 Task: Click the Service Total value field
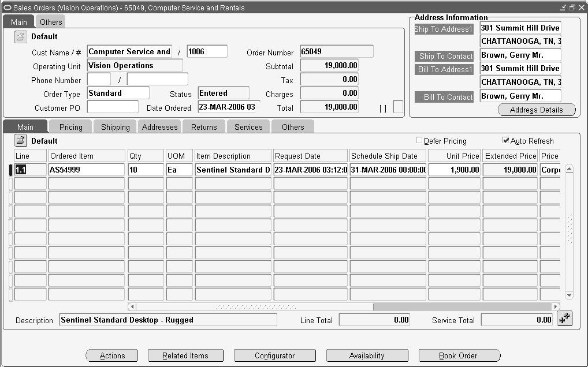(517, 320)
